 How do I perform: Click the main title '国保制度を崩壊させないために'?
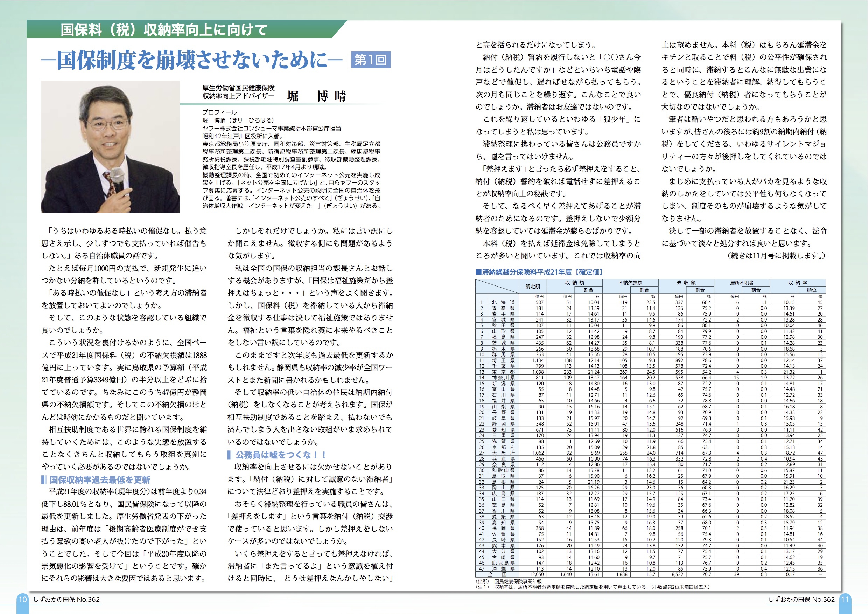[192, 60]
